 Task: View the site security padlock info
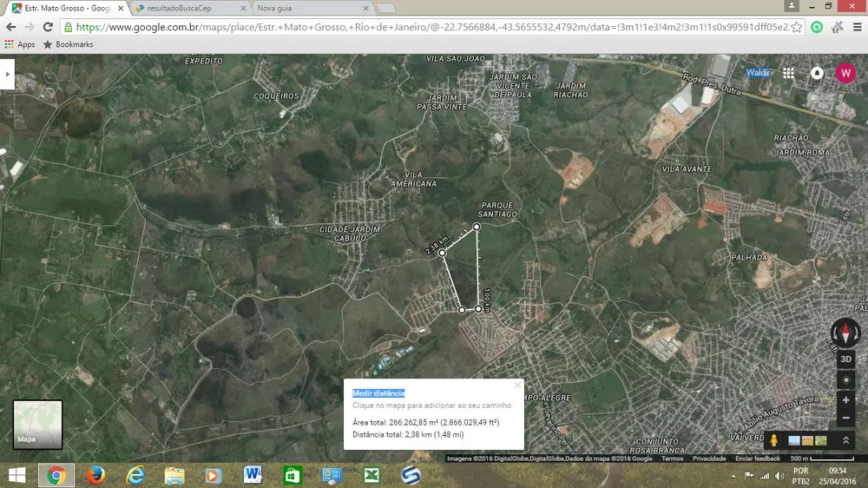(68, 27)
